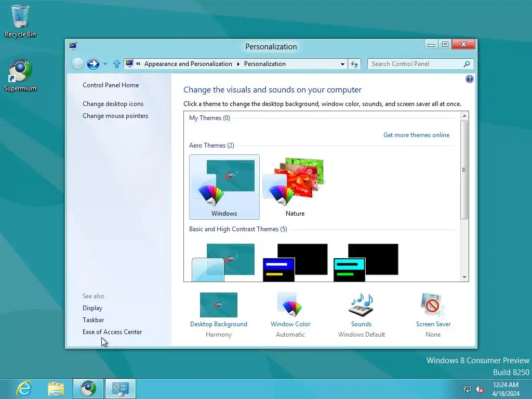Image resolution: width=532 pixels, height=399 pixels.
Task: Click the Sounds link text
Action: (x=362, y=324)
